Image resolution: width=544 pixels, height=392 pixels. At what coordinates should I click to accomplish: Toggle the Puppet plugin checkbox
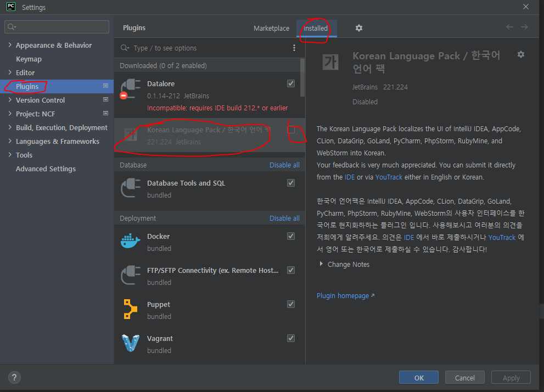tap(291, 304)
